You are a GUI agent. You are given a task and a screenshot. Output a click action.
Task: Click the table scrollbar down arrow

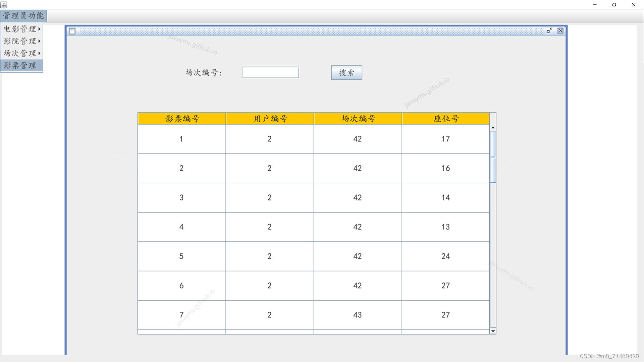pyautogui.click(x=493, y=331)
